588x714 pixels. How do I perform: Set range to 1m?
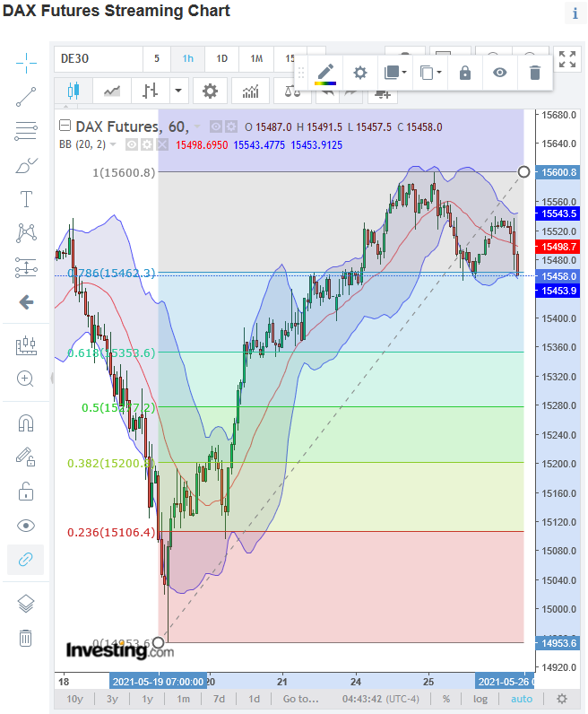pyautogui.click(x=184, y=699)
